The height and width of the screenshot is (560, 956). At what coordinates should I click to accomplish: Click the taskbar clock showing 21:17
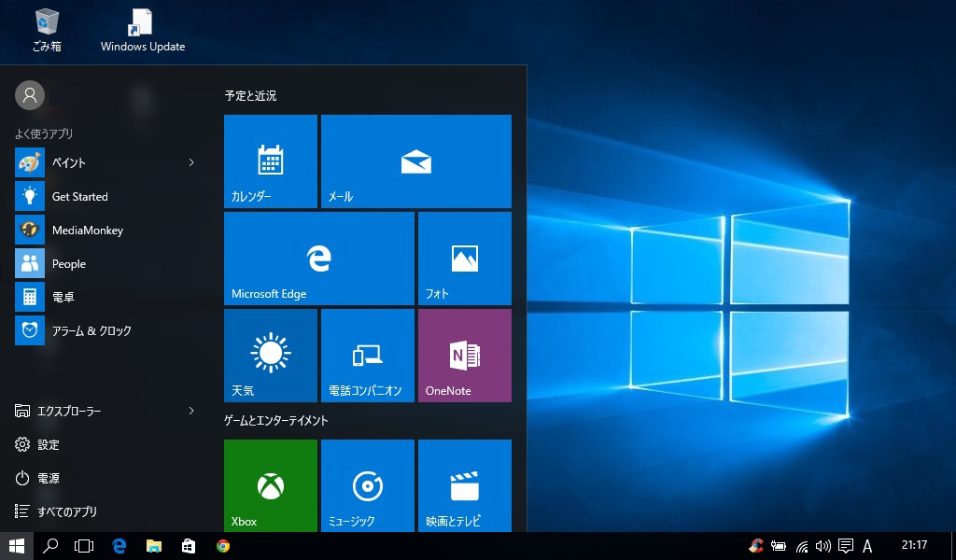[x=914, y=545]
